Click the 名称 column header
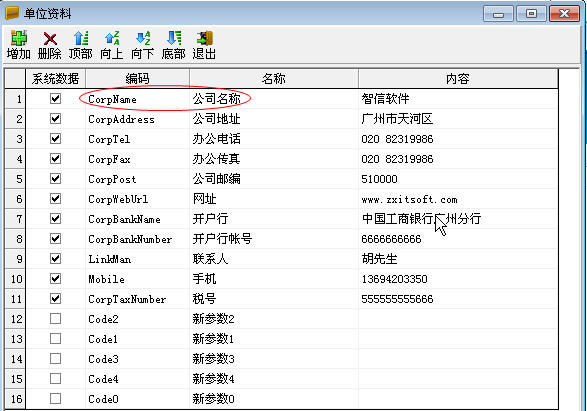587x411 pixels. click(x=274, y=78)
